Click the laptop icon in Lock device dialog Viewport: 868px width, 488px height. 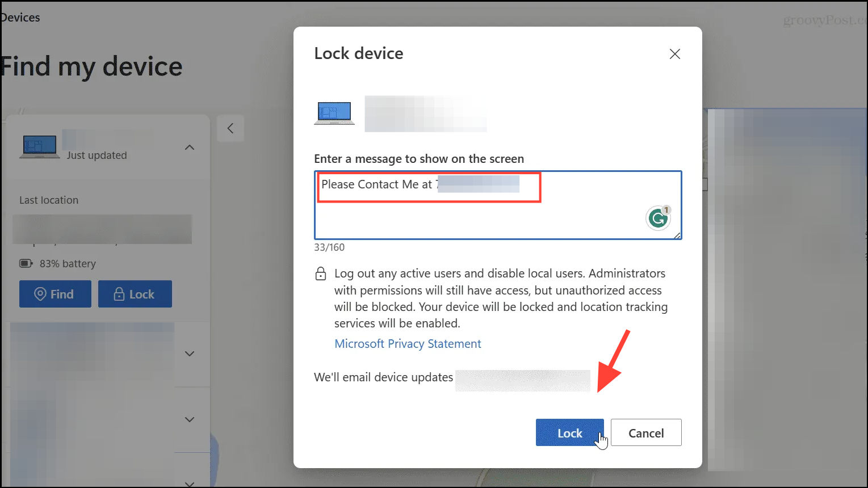[x=334, y=113]
